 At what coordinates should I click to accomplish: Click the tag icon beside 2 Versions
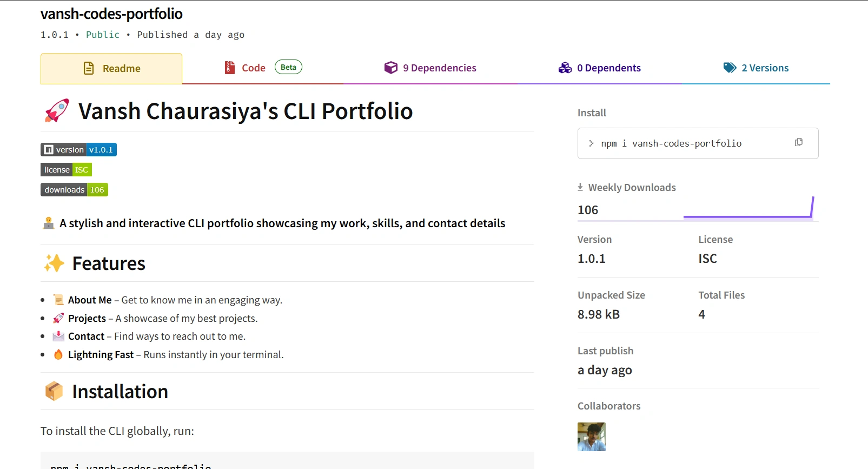[729, 68]
